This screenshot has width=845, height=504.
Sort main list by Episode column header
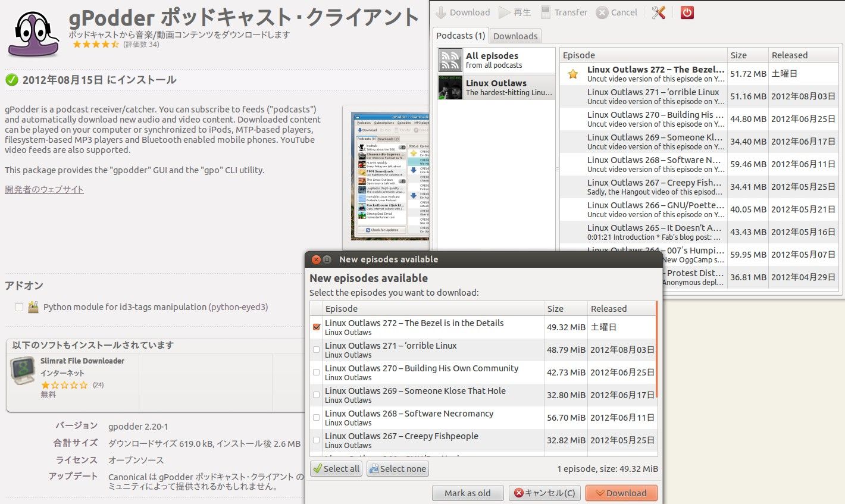(x=644, y=55)
